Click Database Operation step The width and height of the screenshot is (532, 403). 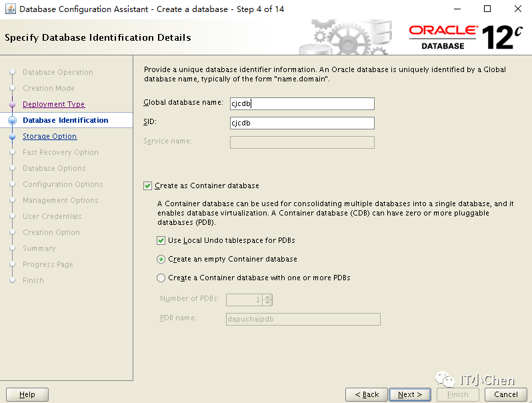tap(58, 72)
